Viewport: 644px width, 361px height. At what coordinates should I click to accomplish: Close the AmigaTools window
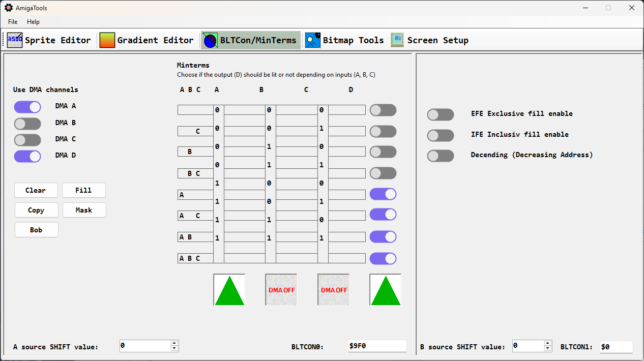[632, 8]
